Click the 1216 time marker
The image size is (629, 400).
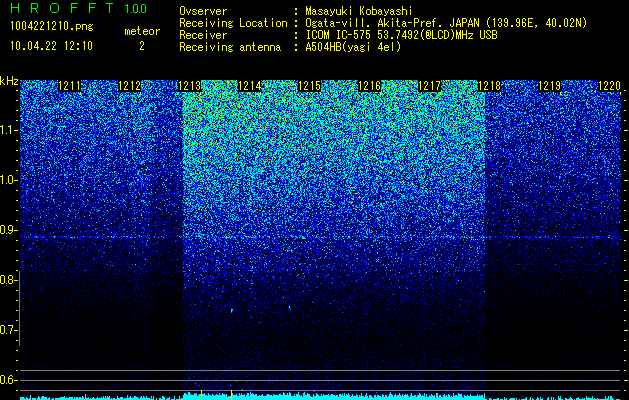point(369,86)
